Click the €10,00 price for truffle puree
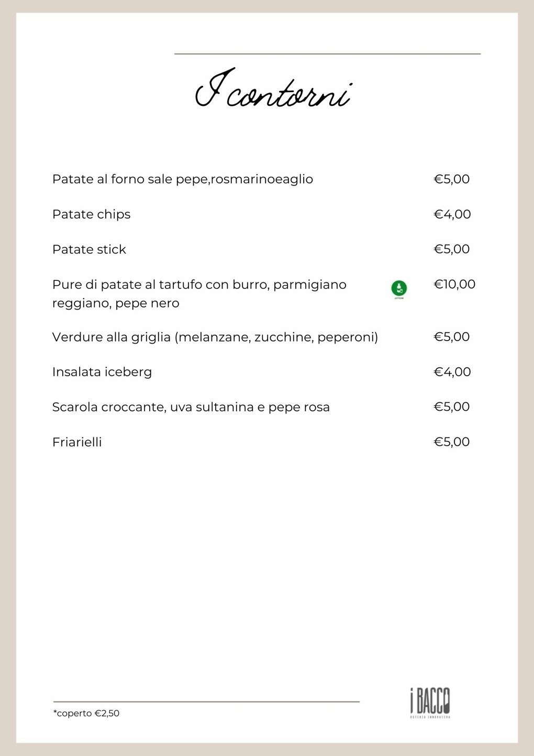The height and width of the screenshot is (756, 534). click(x=454, y=284)
